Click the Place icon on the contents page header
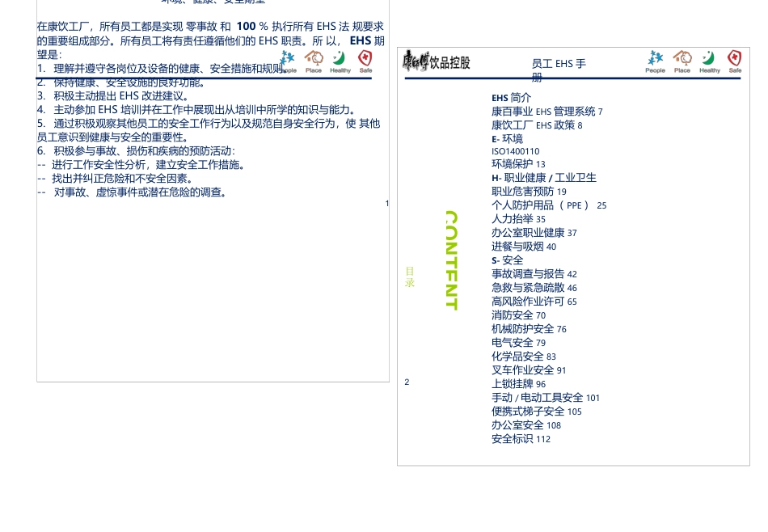The height and width of the screenshot is (532, 768). 681,61
